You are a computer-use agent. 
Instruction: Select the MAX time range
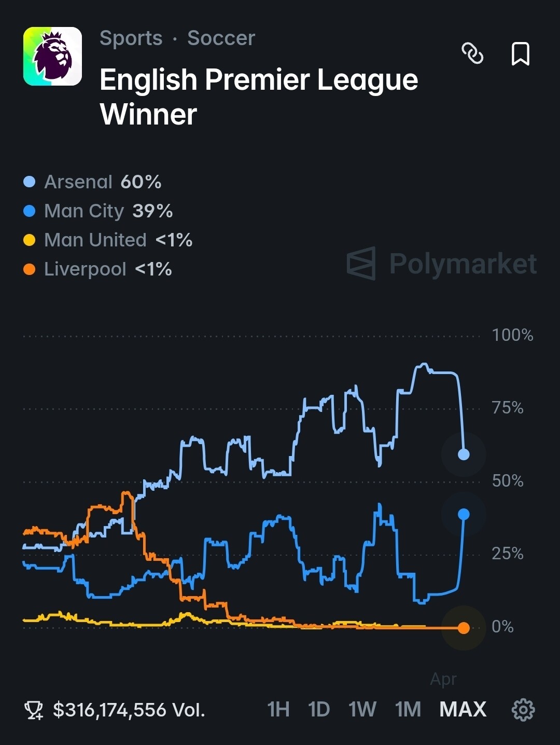click(x=463, y=709)
